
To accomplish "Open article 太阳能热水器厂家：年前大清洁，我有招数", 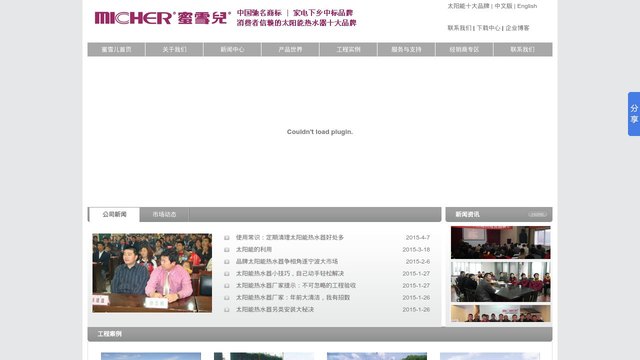I will pos(293,298).
